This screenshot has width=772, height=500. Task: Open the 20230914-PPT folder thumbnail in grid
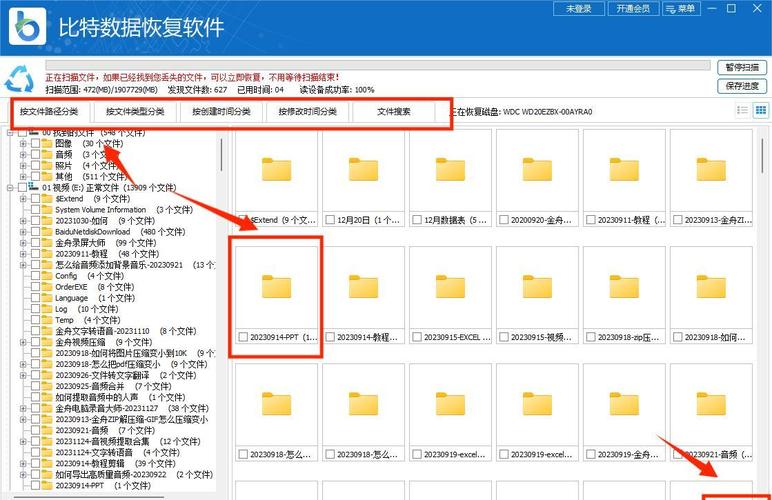pos(277,287)
